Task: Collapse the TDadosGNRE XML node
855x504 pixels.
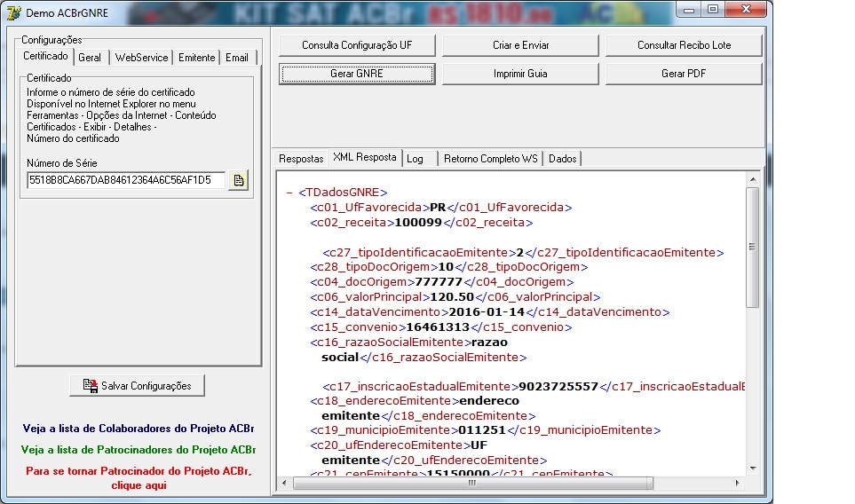Action: click(x=289, y=193)
